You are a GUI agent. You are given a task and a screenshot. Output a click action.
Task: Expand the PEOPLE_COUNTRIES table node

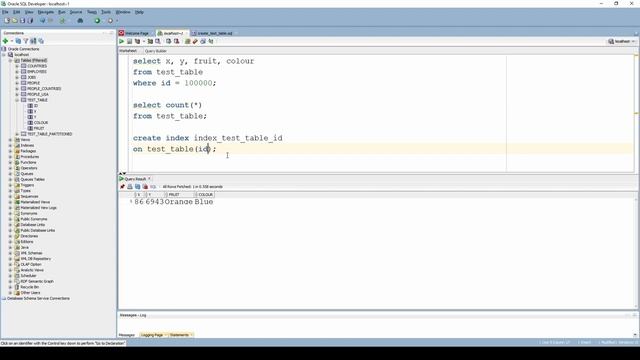click(17, 89)
